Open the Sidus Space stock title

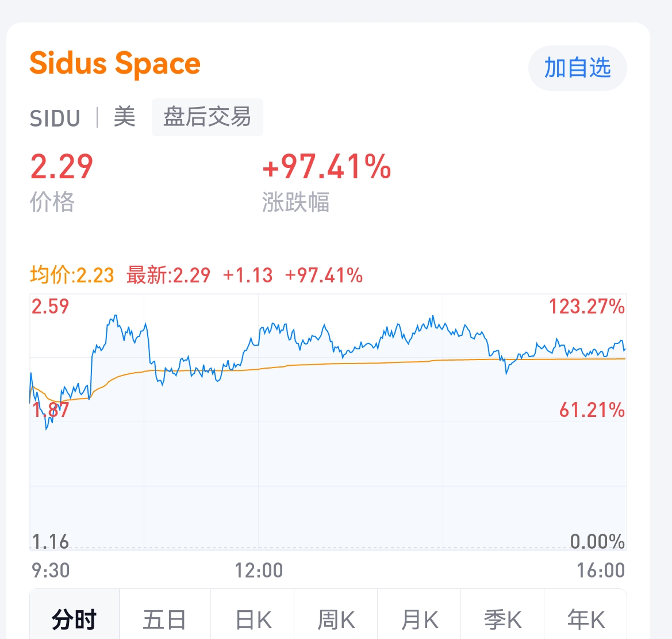(x=115, y=63)
